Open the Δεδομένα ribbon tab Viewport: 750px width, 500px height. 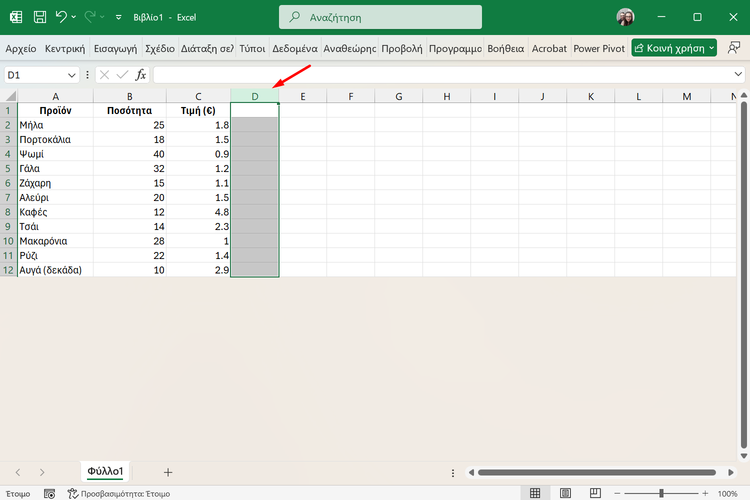(295, 48)
